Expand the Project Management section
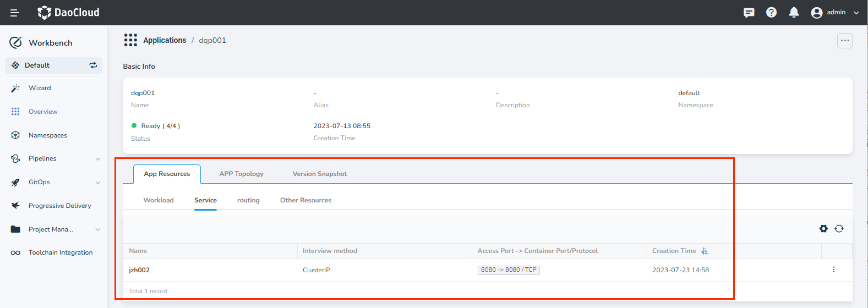868x308 pixels. tap(97, 229)
